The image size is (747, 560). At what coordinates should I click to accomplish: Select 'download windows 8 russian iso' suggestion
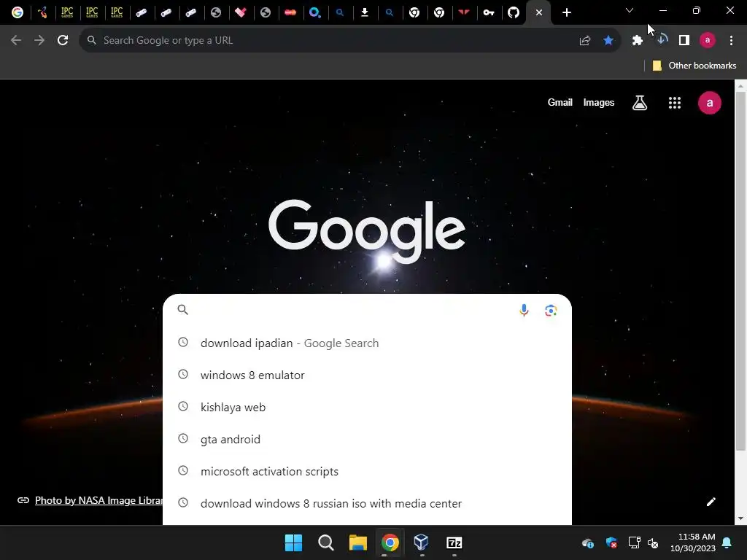pos(367,503)
